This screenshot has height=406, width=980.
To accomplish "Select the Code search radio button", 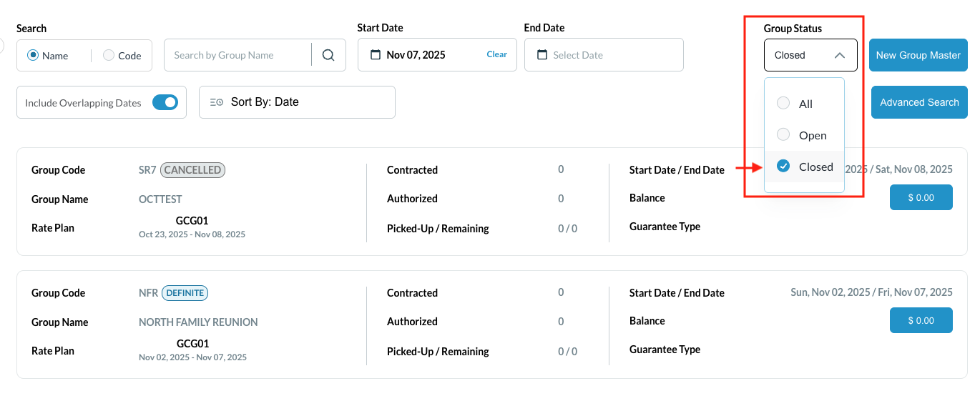I will click(x=109, y=55).
